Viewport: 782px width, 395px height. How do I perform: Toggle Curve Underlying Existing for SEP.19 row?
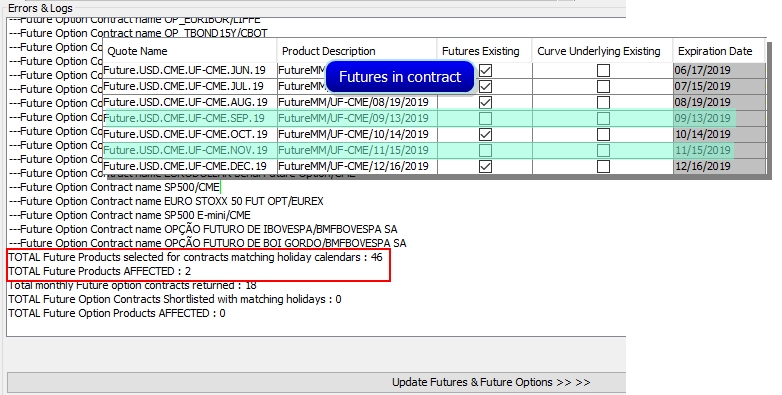click(603, 119)
